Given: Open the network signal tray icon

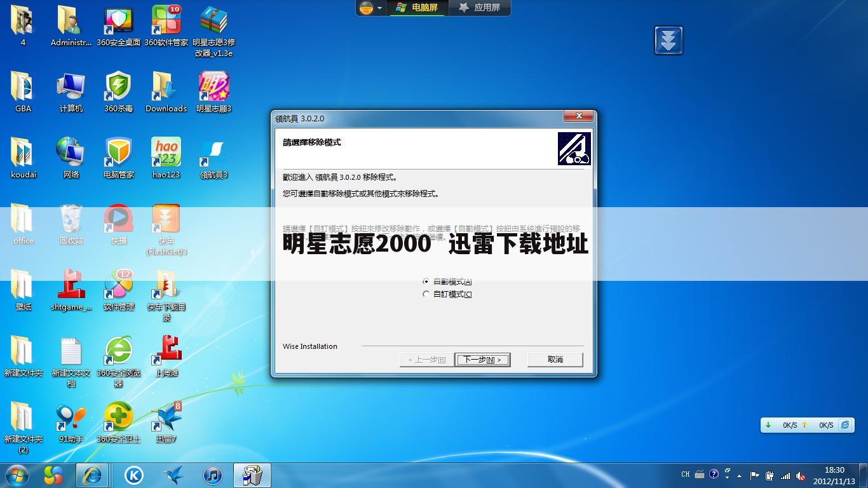Looking at the screenshot, I should tap(785, 475).
